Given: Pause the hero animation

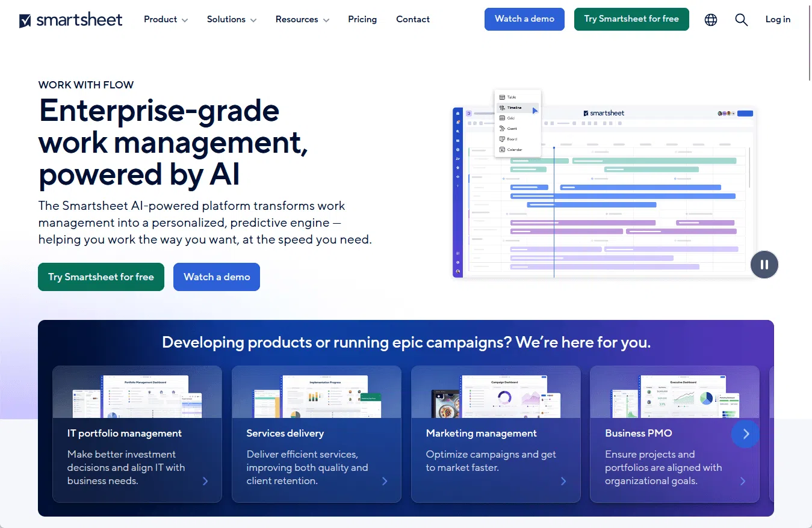Looking at the screenshot, I should (764, 265).
